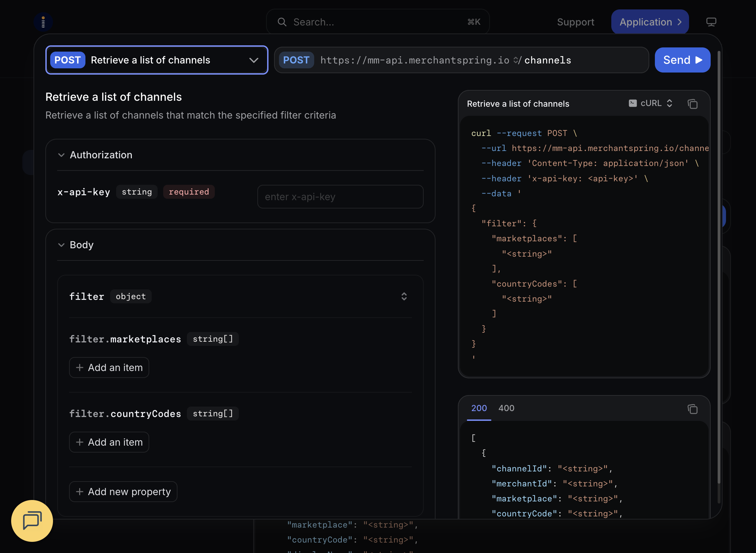The width and height of the screenshot is (756, 553).
Task: Collapse the Authorization section
Action: tap(61, 155)
